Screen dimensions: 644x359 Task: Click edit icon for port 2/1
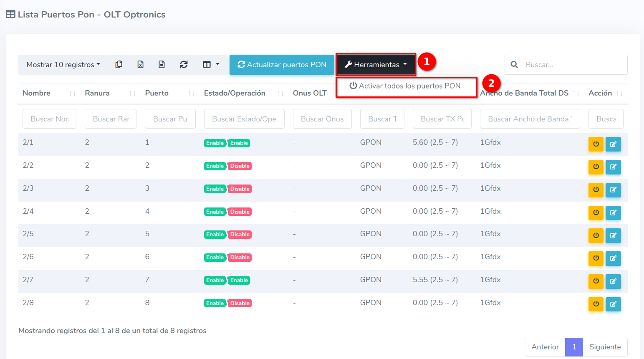[x=613, y=144]
